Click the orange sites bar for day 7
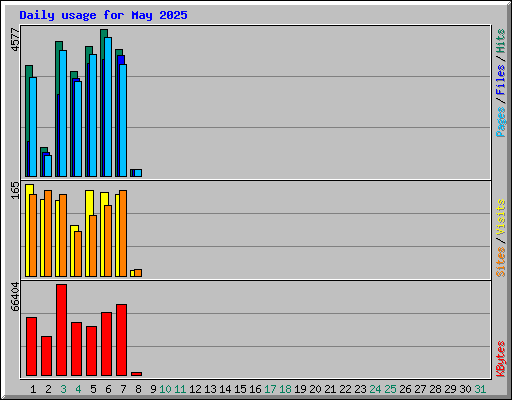The image size is (512, 400). pyautogui.click(x=123, y=233)
